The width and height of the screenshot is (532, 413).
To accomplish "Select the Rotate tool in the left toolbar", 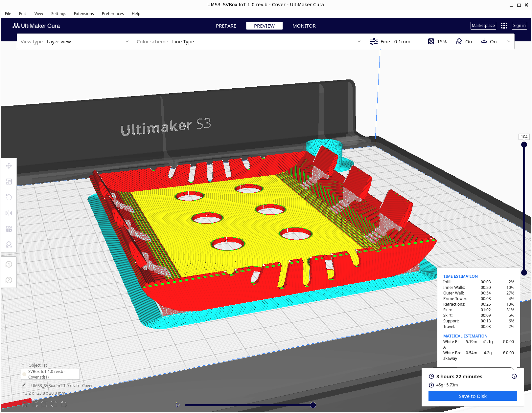I will coord(9,197).
